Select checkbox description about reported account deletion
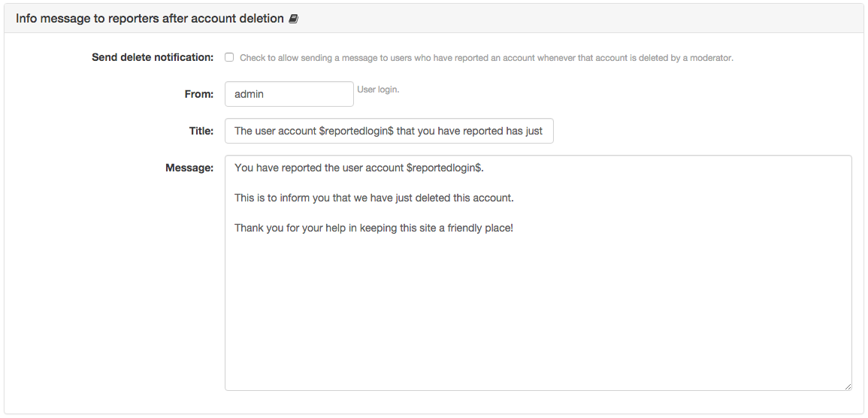This screenshot has height=418, width=868. [486, 58]
